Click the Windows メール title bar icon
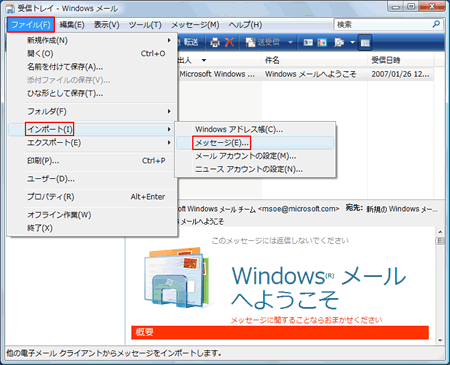Screen dimensions: 450x365 10,8
